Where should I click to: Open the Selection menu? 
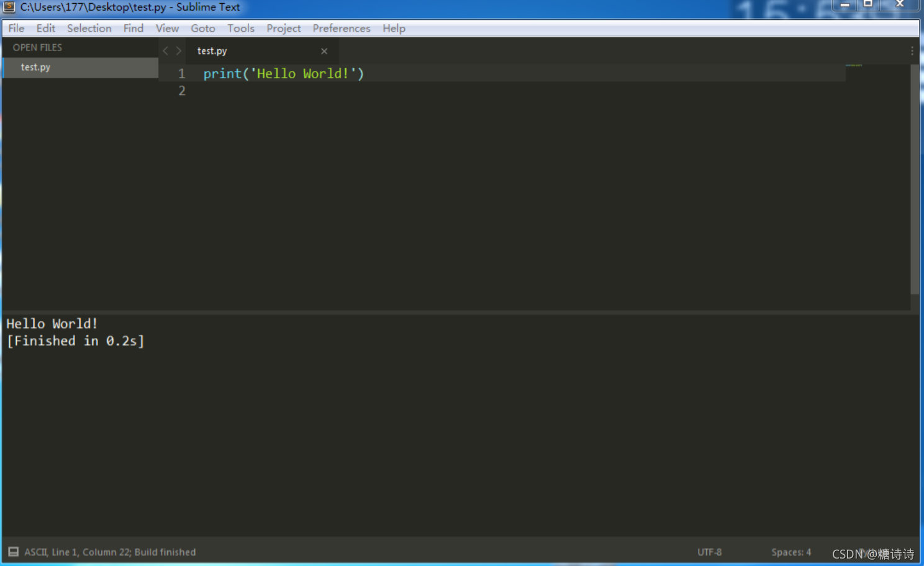[89, 28]
